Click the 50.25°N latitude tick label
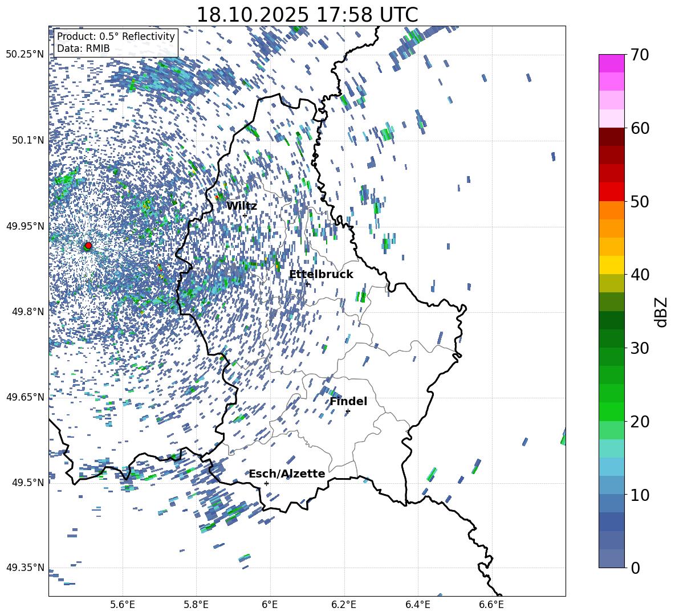Image resolution: width=675 pixels, height=616 pixels. point(25,55)
